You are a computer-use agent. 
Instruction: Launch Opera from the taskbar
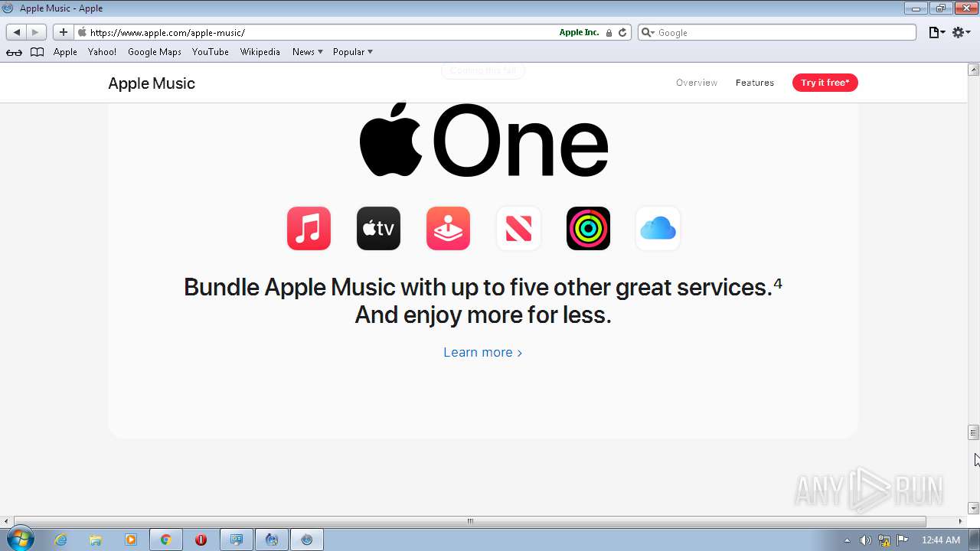201,540
